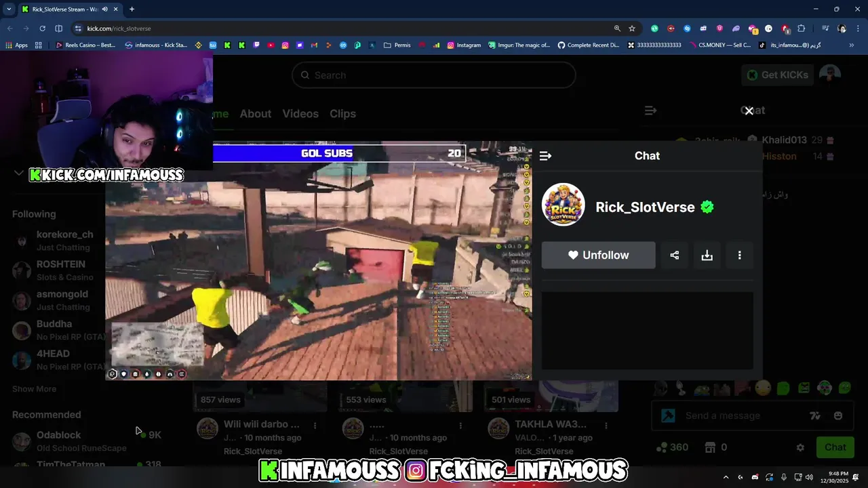This screenshot has width=868, height=488.
Task: Open options for the '.....' clip card
Action: click(x=460, y=426)
